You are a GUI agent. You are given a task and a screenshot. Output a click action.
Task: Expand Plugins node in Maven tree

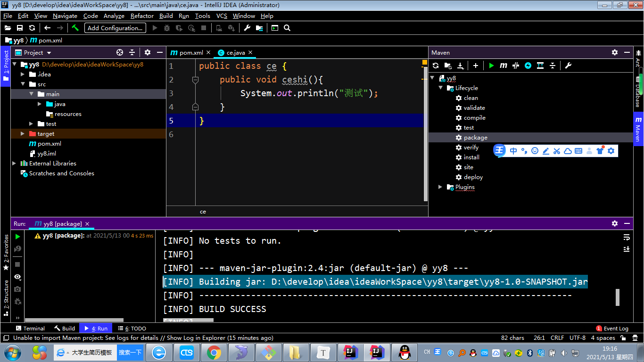440,187
